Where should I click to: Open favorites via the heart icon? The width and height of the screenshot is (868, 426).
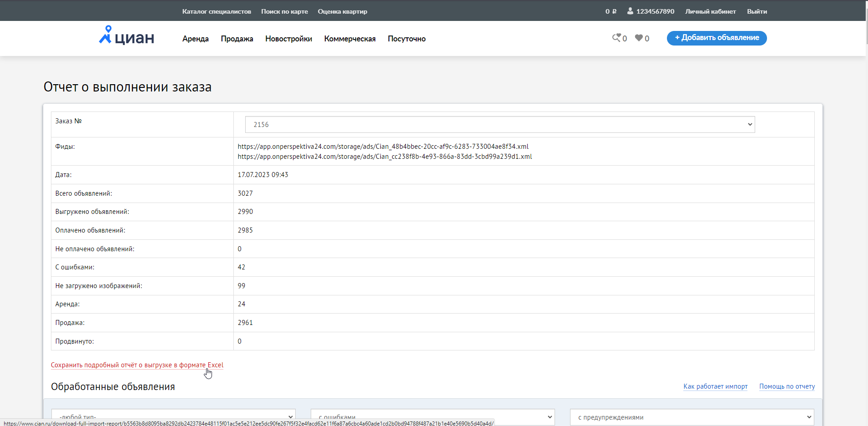pyautogui.click(x=642, y=38)
